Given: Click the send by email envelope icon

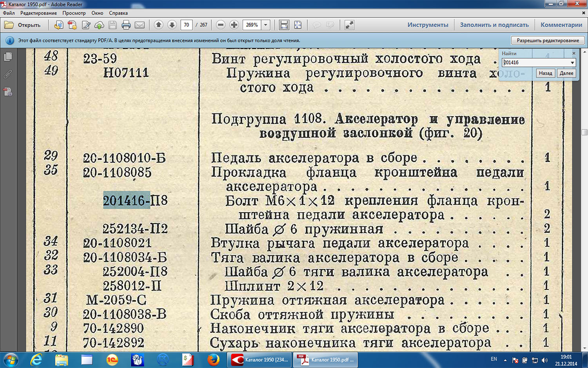Looking at the screenshot, I should click(x=140, y=25).
